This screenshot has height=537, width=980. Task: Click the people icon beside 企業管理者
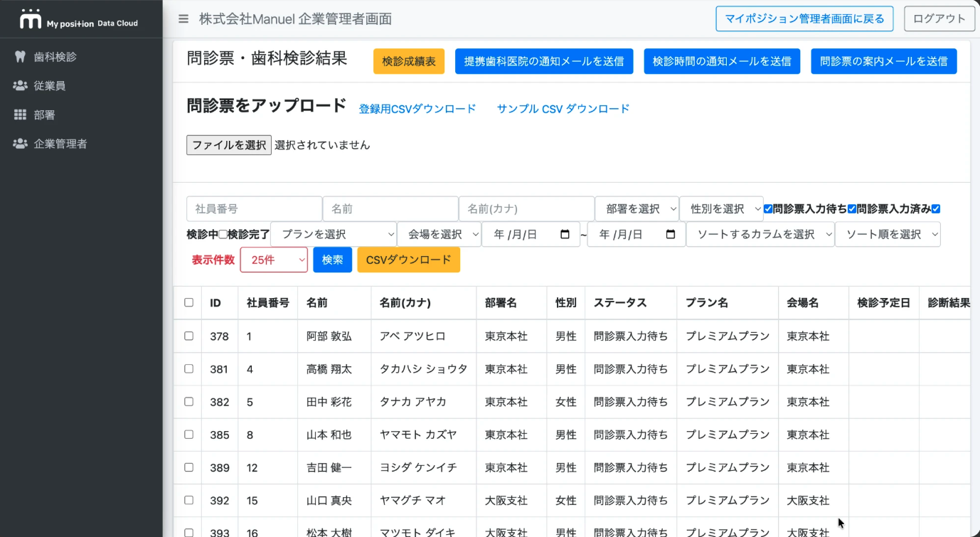click(x=20, y=144)
